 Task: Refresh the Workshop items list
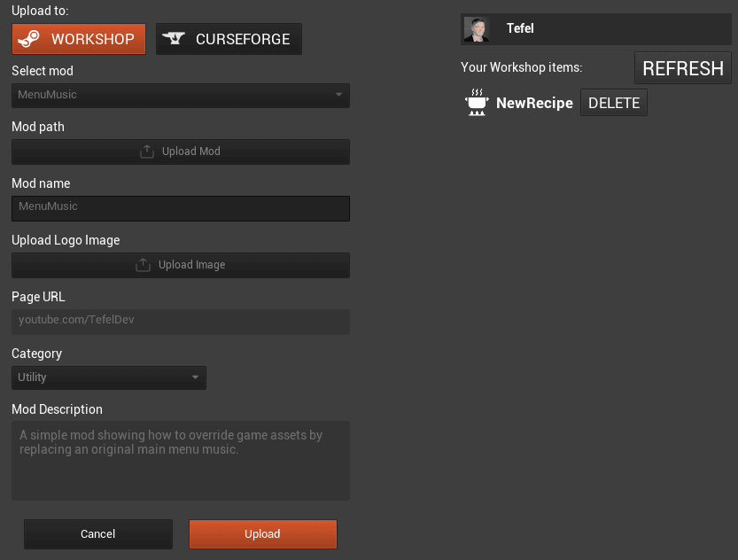[x=682, y=68]
